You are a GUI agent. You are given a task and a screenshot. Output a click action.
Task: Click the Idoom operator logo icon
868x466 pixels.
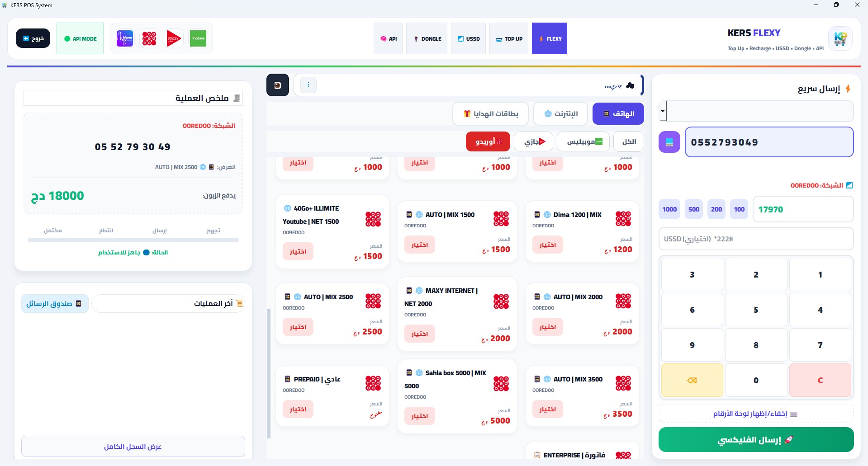125,38
